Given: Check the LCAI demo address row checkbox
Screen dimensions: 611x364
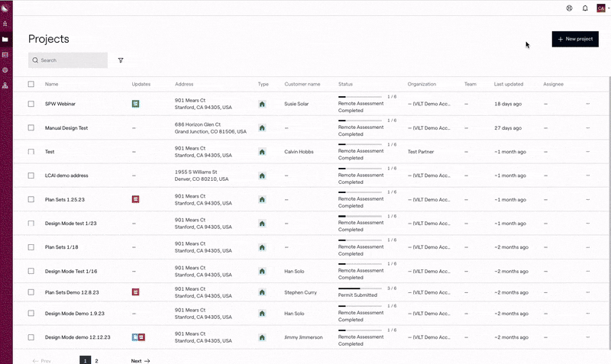Looking at the screenshot, I should tap(31, 176).
